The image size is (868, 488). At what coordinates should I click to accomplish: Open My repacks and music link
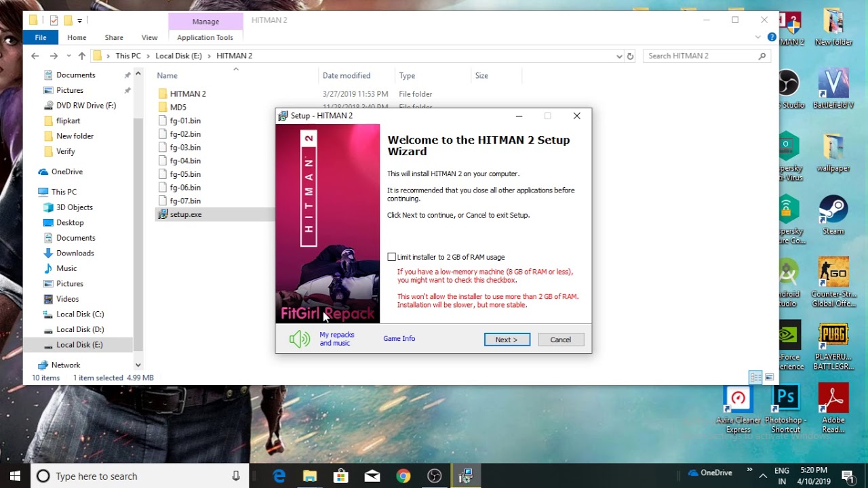point(337,339)
